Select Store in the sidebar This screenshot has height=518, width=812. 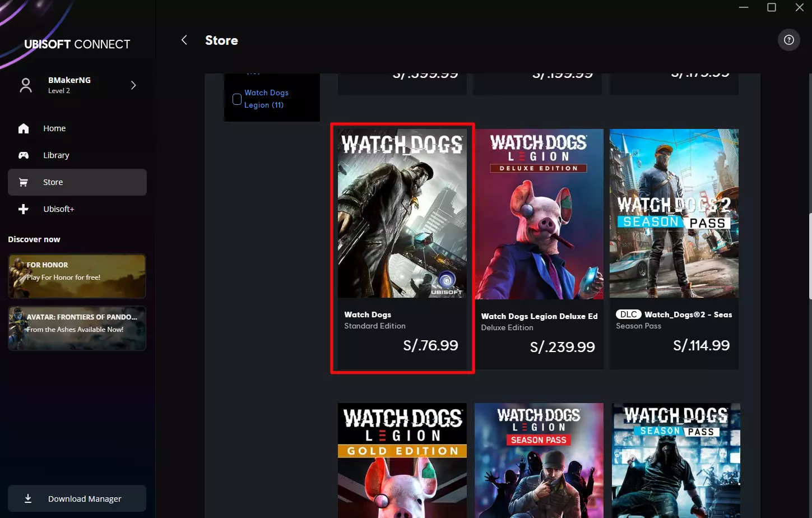pos(77,182)
